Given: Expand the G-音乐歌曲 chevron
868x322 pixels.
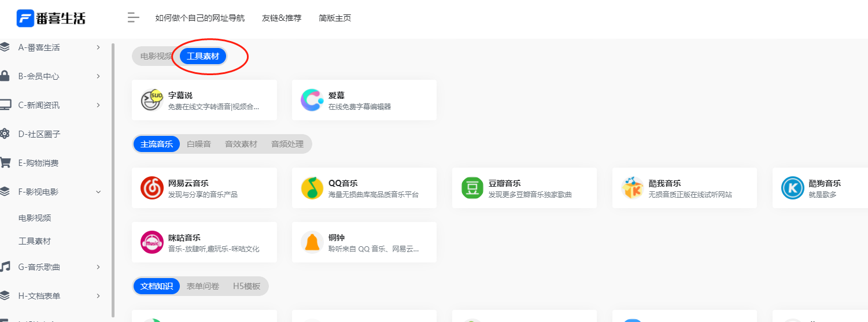Looking at the screenshot, I should click(x=98, y=267).
